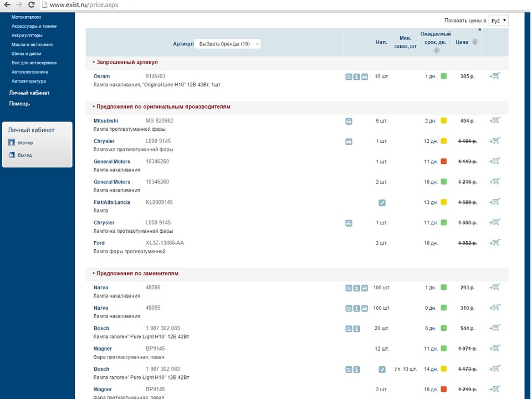Open the car icon for Narva 310 р.

365,309
